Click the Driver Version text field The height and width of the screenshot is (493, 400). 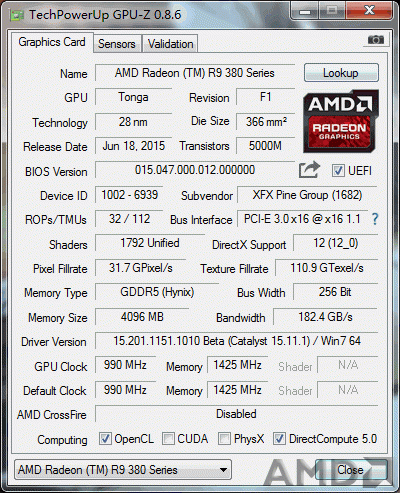click(236, 341)
